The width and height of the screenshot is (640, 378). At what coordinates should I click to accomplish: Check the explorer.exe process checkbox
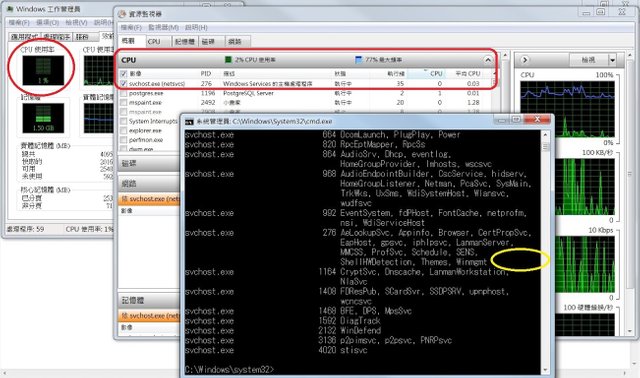click(x=124, y=131)
